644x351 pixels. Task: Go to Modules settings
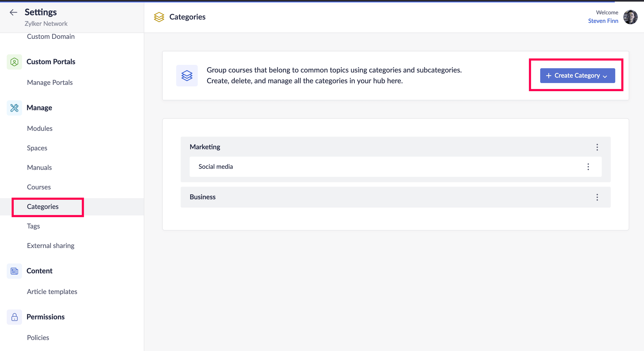coord(40,129)
